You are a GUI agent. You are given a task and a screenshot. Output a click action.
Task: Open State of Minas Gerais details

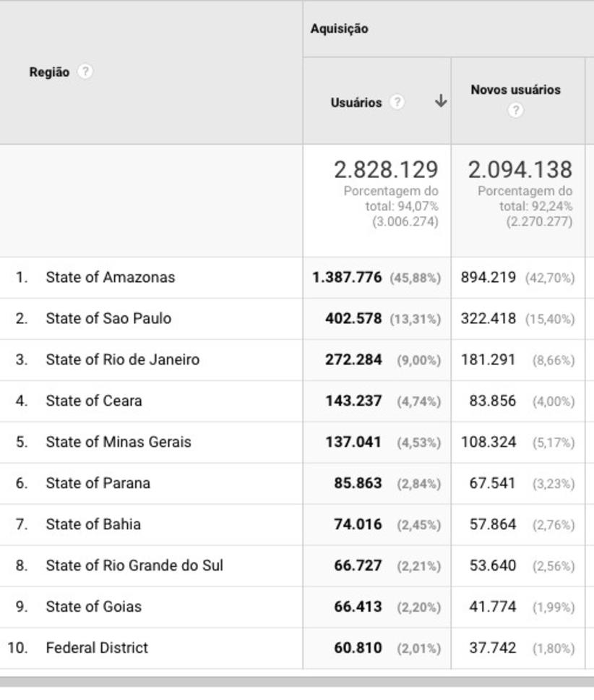click(x=119, y=442)
